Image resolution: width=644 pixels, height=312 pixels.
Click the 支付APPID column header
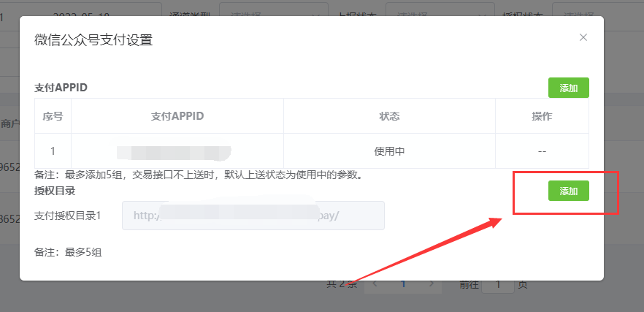click(177, 116)
